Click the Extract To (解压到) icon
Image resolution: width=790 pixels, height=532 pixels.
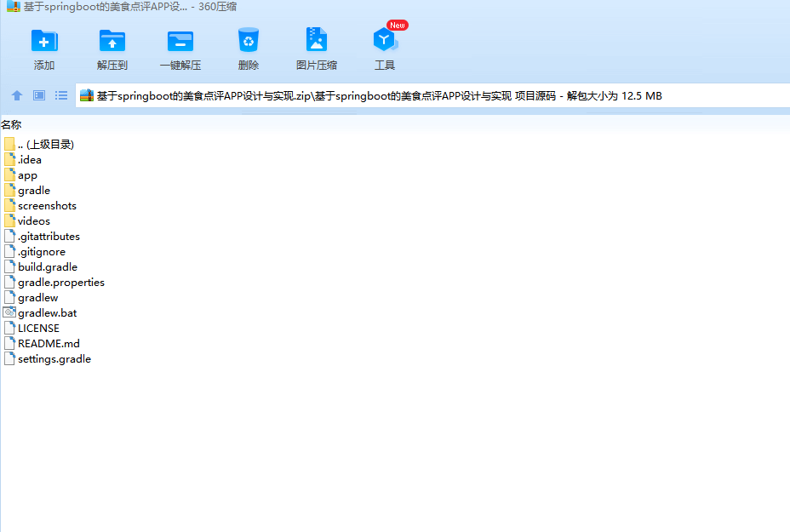[112, 41]
